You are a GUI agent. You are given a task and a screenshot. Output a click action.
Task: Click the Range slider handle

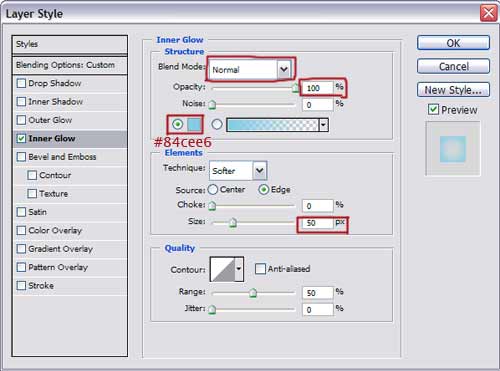(x=253, y=293)
